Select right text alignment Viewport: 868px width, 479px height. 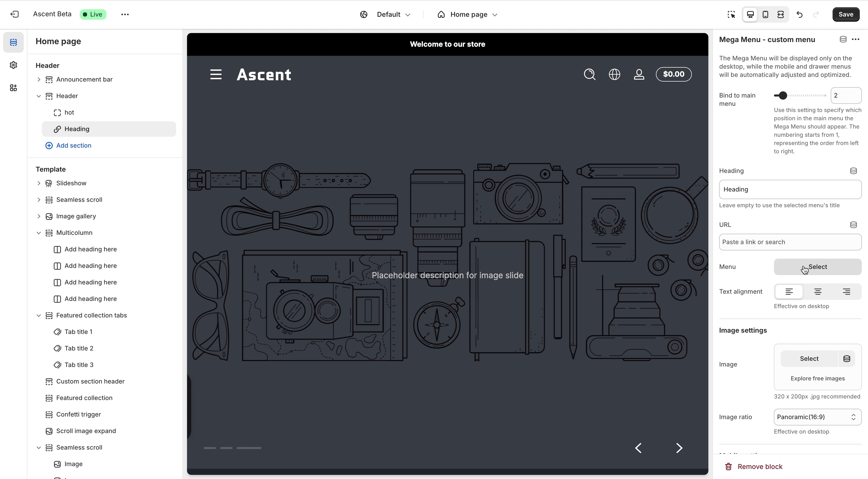(x=846, y=292)
